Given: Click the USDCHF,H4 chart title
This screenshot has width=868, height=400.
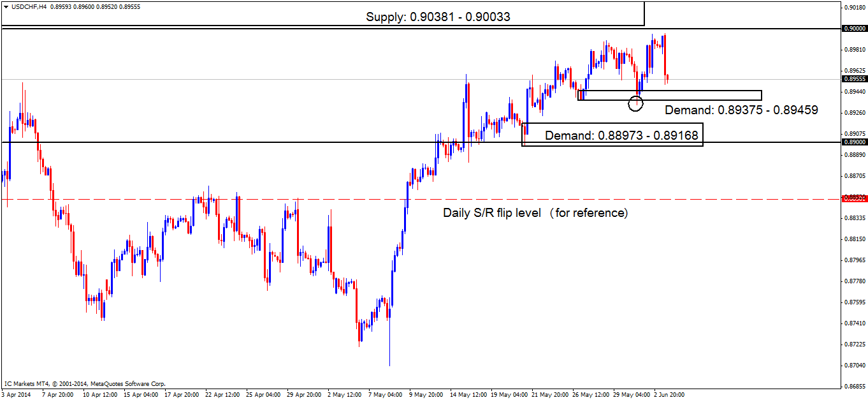Looking at the screenshot, I should [28, 6].
